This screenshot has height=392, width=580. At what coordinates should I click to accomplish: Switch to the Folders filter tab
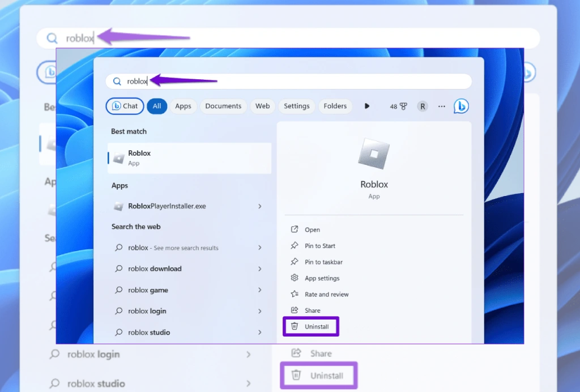pos(335,106)
